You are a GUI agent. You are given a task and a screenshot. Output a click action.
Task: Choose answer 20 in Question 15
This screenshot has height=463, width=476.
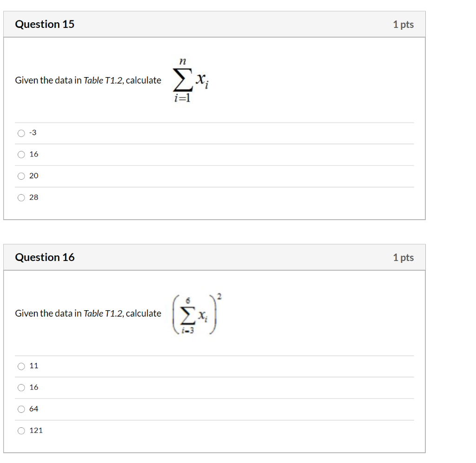21,176
